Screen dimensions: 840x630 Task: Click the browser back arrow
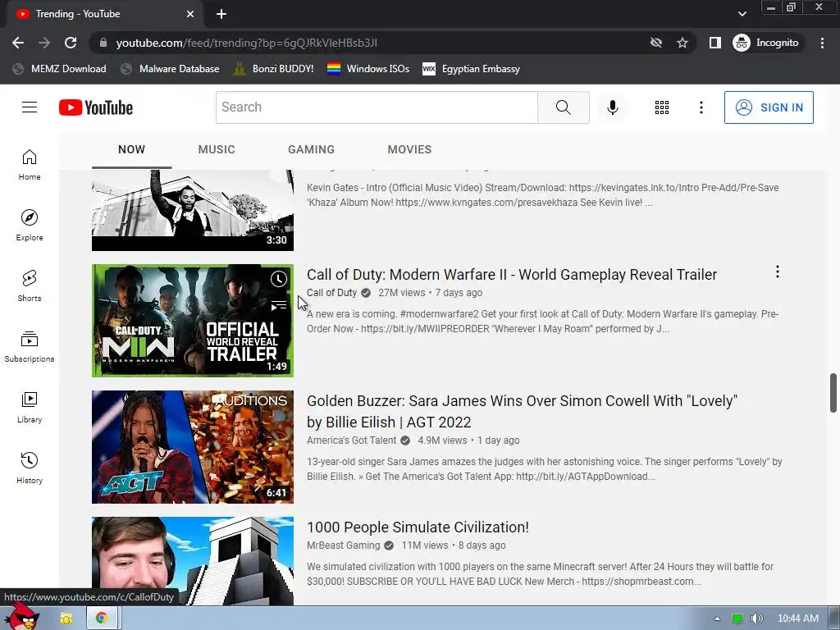[x=18, y=43]
